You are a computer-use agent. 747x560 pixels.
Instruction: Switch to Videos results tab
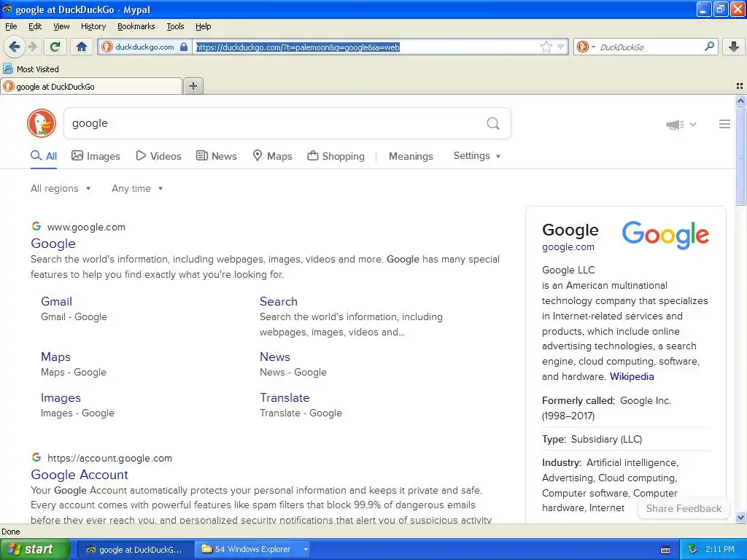[158, 156]
